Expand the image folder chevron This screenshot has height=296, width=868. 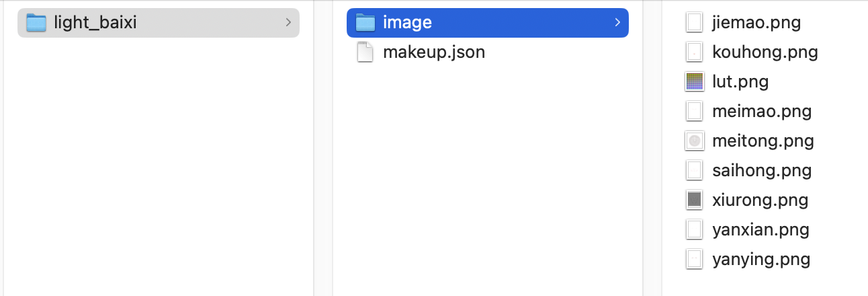[x=617, y=23]
